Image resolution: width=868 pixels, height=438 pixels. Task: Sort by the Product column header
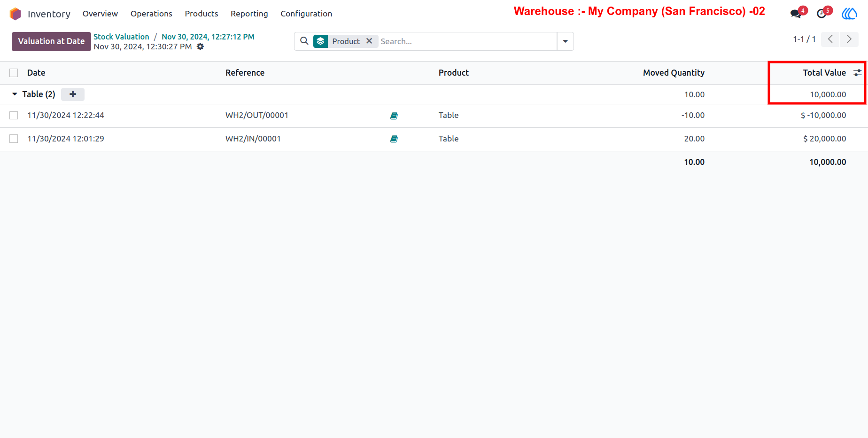point(454,73)
